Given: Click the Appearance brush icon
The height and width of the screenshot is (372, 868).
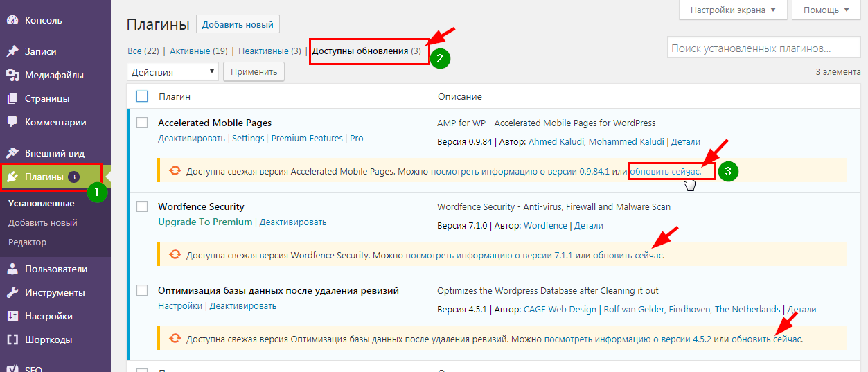Looking at the screenshot, I should [12, 154].
